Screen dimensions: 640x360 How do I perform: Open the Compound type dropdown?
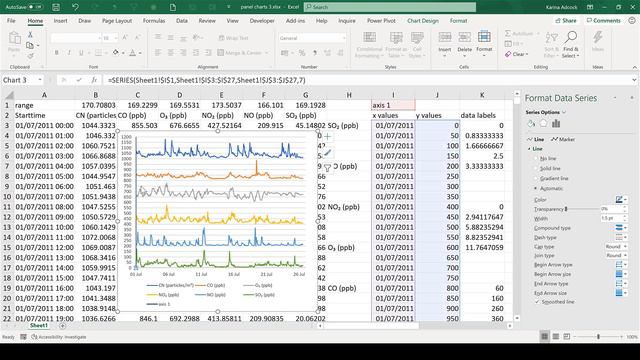(x=621, y=228)
